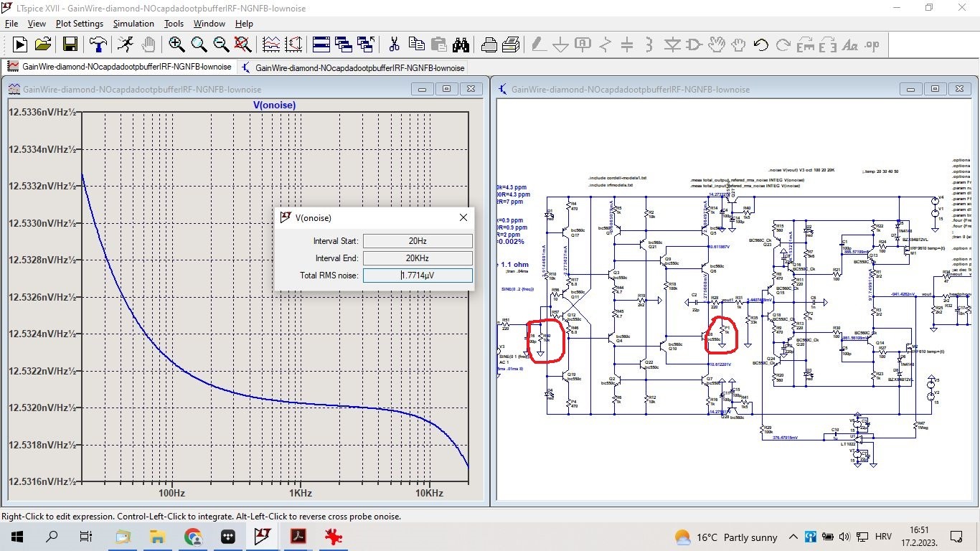Image resolution: width=980 pixels, height=551 pixels.
Task: Click the Autorange plot icon
Action: coord(293,44)
